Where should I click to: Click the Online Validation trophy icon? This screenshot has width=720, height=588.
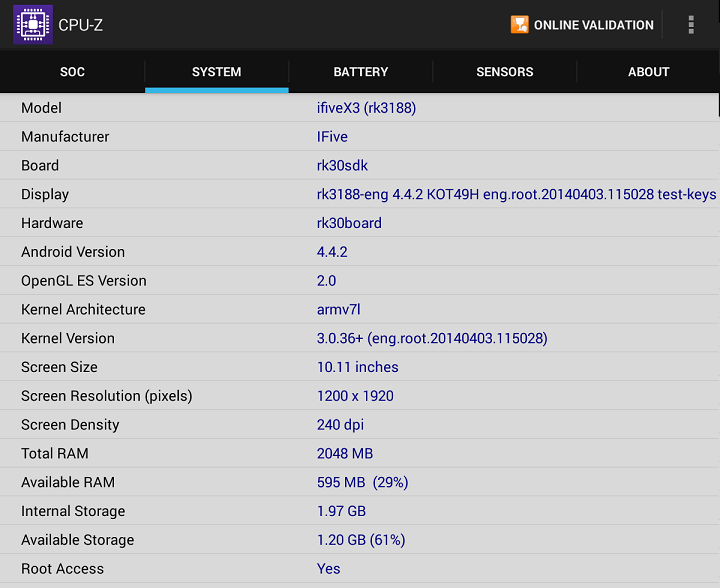coord(519,25)
